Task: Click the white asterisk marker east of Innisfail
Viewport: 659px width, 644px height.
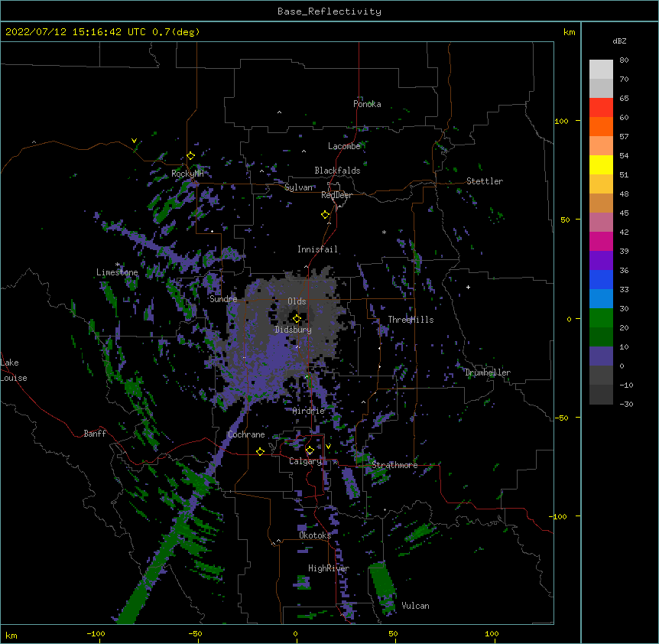Action: (x=384, y=232)
